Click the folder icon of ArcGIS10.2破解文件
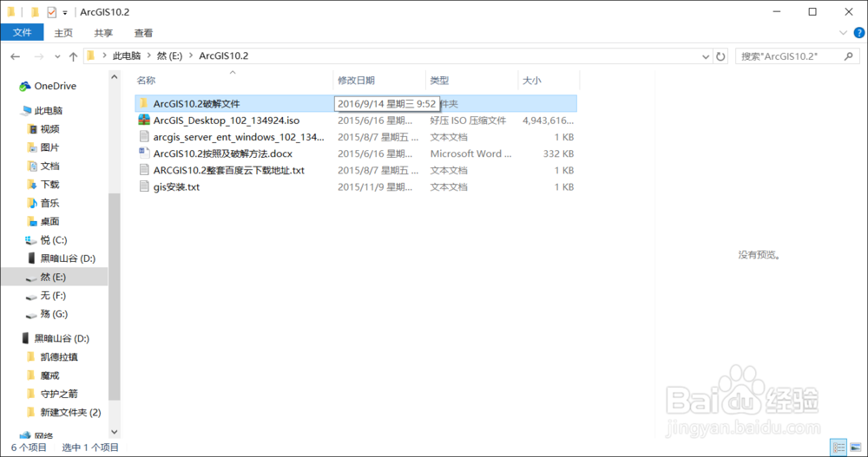 click(144, 103)
